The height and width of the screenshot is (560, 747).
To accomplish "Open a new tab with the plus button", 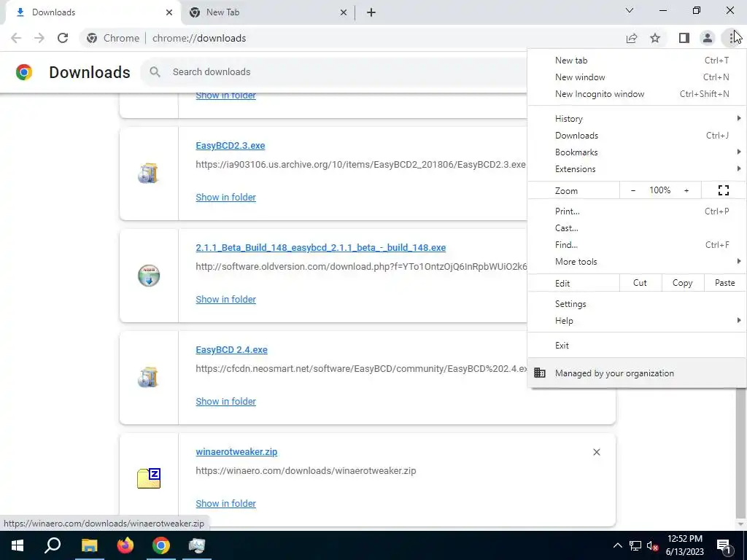I will (x=371, y=12).
